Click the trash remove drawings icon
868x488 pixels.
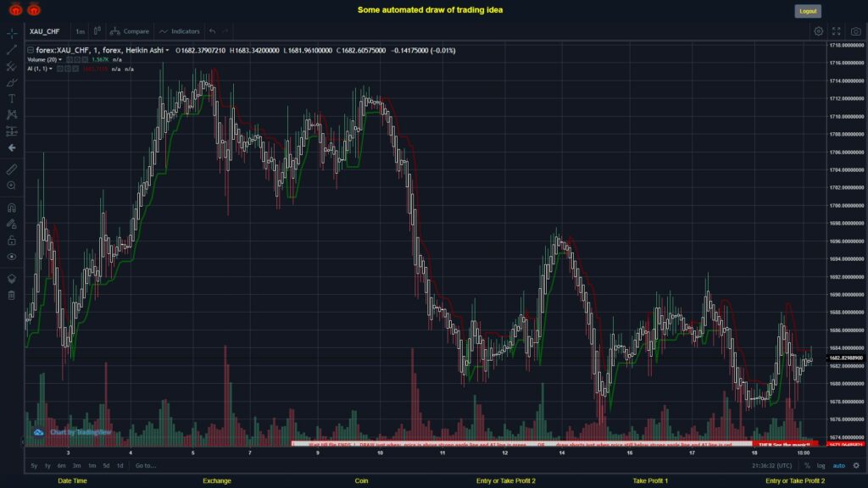point(12,295)
